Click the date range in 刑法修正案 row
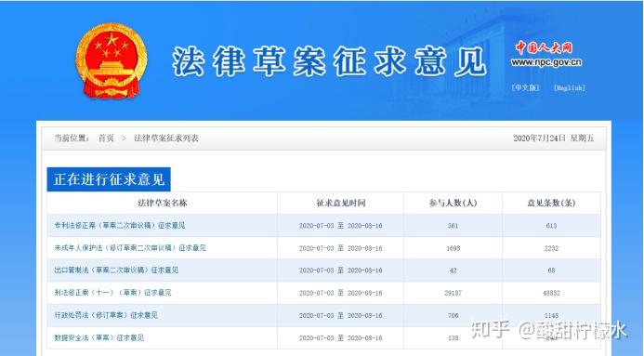Screen dimensions: 644x356 click(x=340, y=293)
